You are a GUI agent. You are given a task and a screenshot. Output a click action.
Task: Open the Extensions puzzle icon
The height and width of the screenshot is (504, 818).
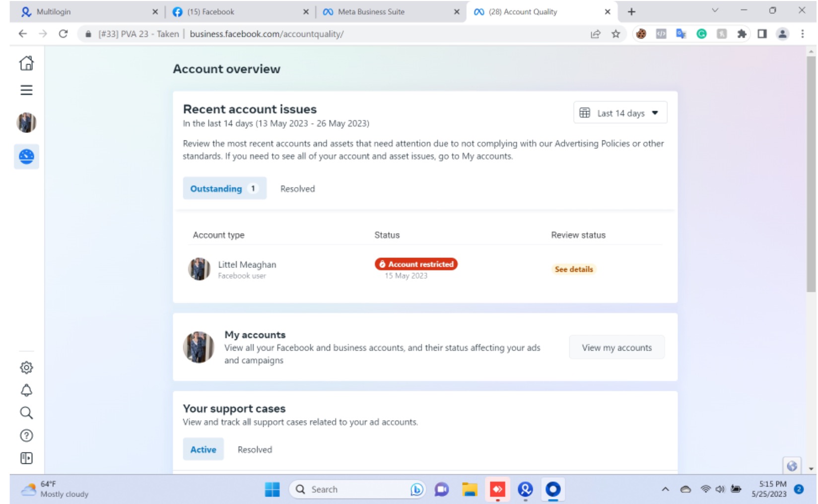tap(742, 34)
